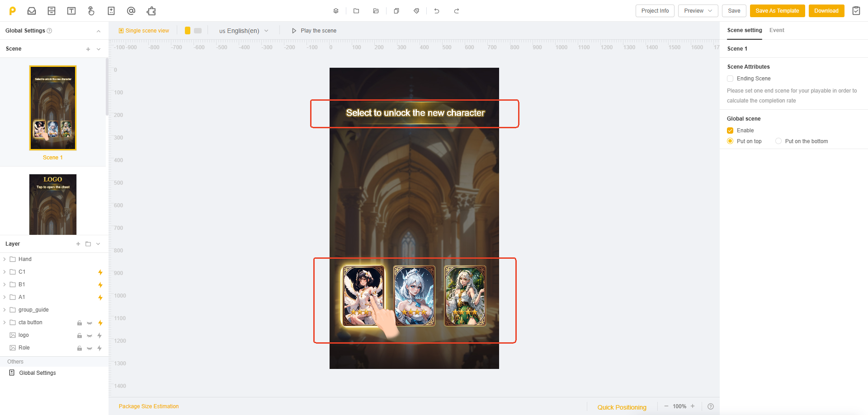The height and width of the screenshot is (415, 868).
Task: Click the yellow P logo icon
Action: (13, 11)
